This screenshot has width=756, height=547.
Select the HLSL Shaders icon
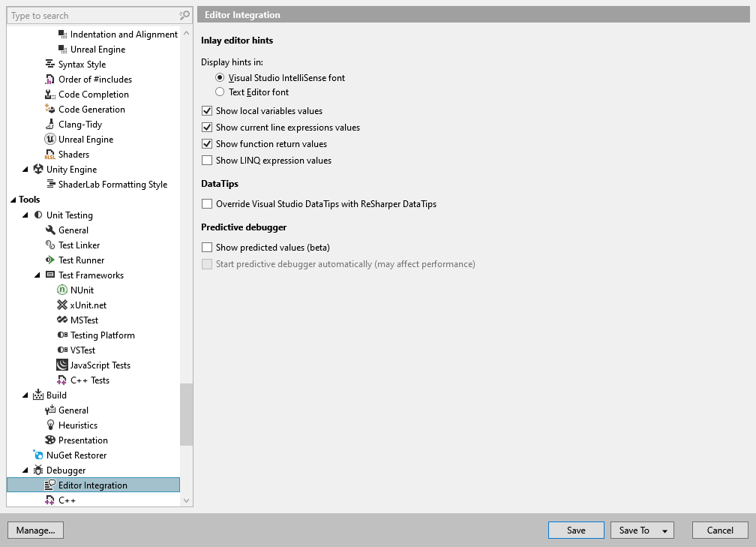51,154
